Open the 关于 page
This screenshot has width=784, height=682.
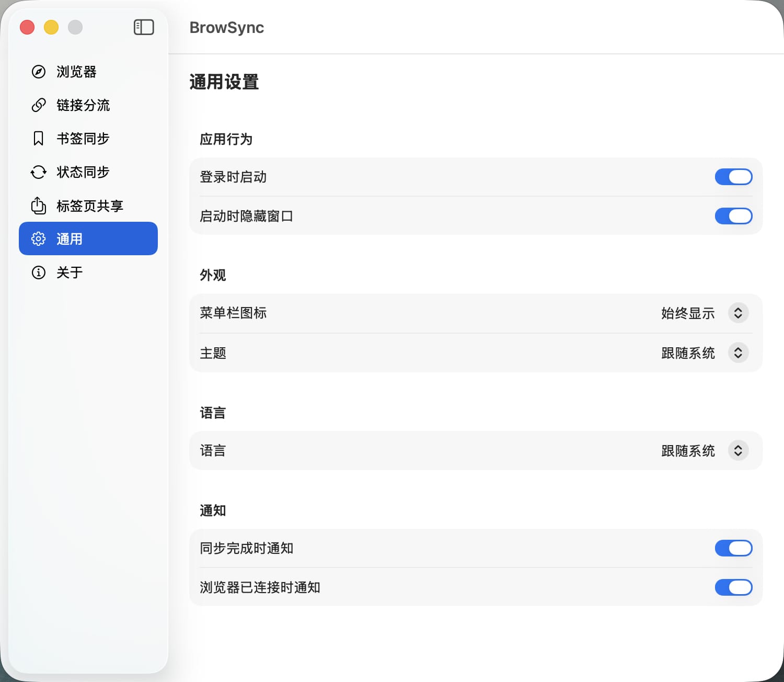(x=88, y=272)
